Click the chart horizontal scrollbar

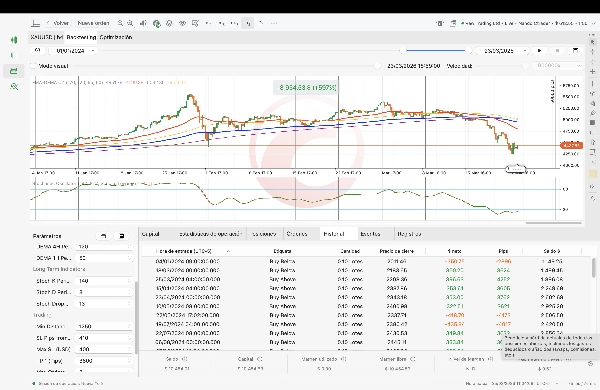pos(554,222)
